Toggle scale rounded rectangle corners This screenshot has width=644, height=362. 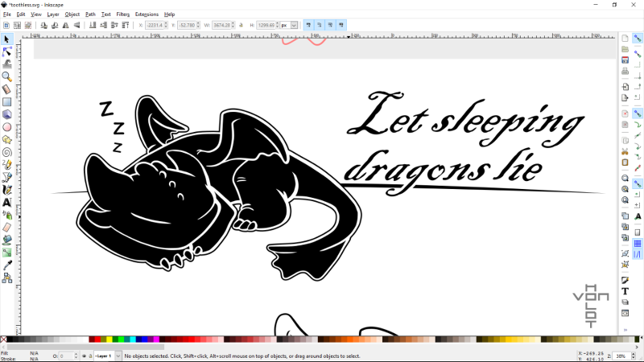tap(319, 26)
